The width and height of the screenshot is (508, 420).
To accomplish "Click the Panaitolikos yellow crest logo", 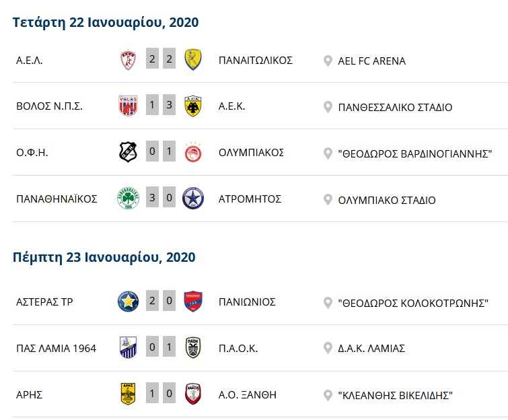I will tap(193, 60).
